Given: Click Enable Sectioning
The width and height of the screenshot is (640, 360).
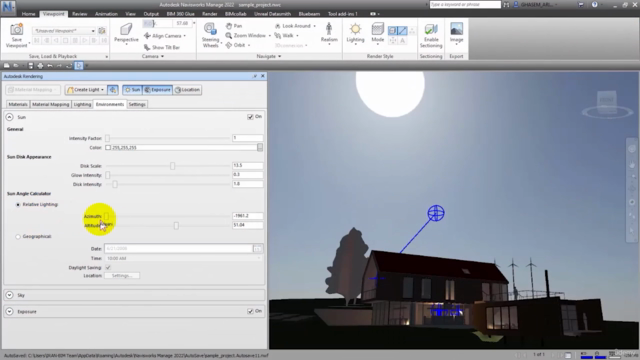Looking at the screenshot, I should 431,36.
